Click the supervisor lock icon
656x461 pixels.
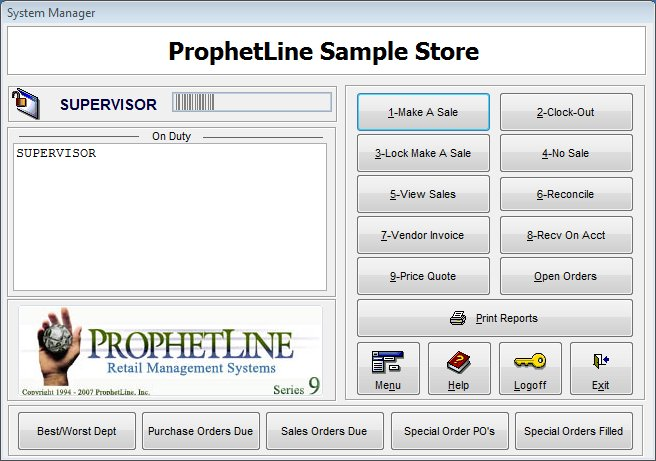pos(24,103)
